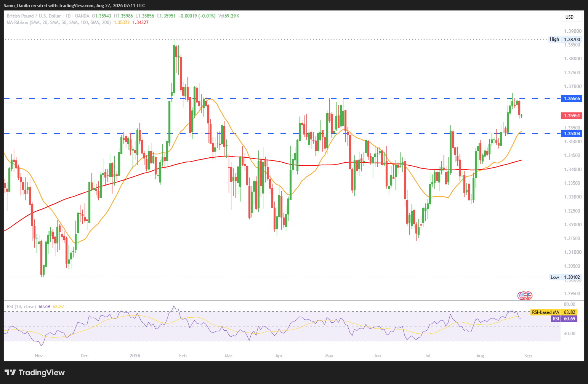Select the yellow RSI-based MA axis label

(x=545, y=312)
